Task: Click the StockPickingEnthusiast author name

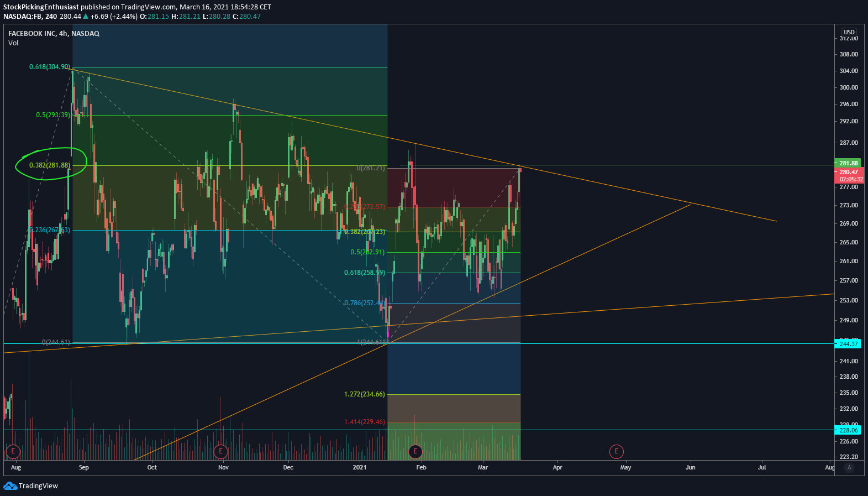Action: [x=41, y=7]
